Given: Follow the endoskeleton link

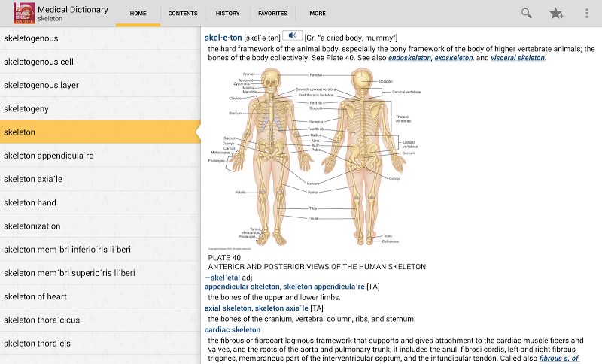Looking at the screenshot, I should coord(409,58).
